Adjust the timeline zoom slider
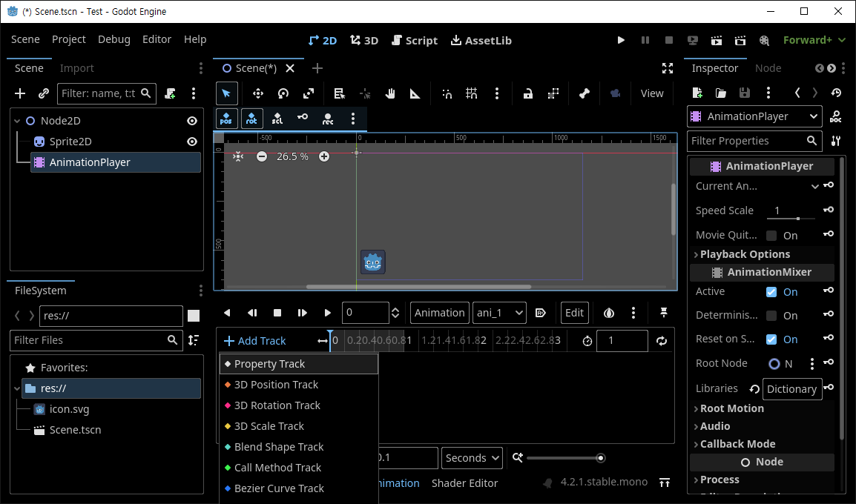The width and height of the screenshot is (856, 504). (x=565, y=457)
